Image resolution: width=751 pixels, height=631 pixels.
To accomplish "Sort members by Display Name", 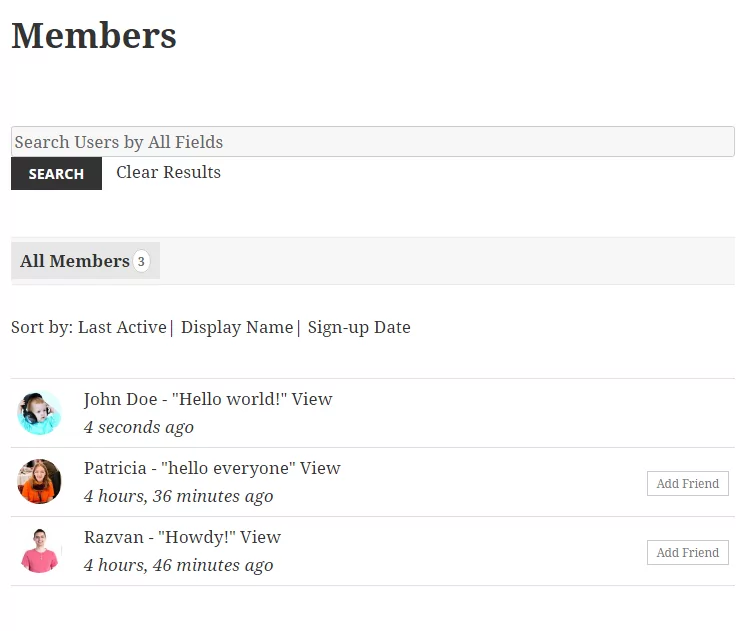I will coord(237,327).
